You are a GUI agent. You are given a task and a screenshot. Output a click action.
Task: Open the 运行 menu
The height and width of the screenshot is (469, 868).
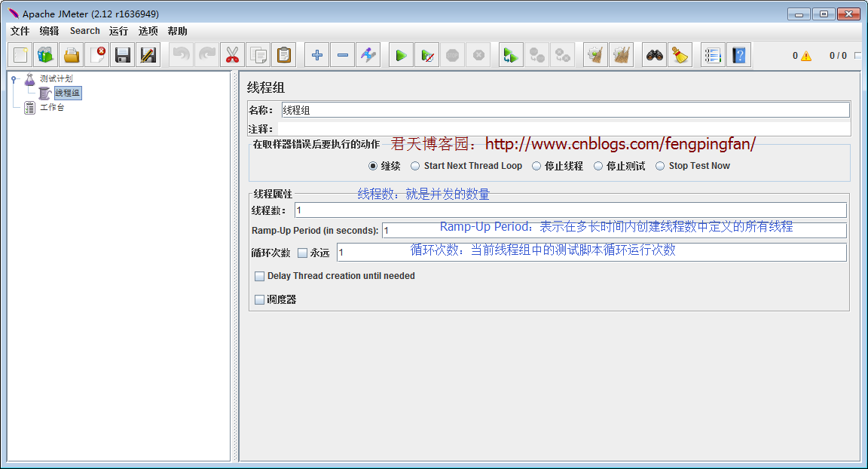(x=118, y=31)
